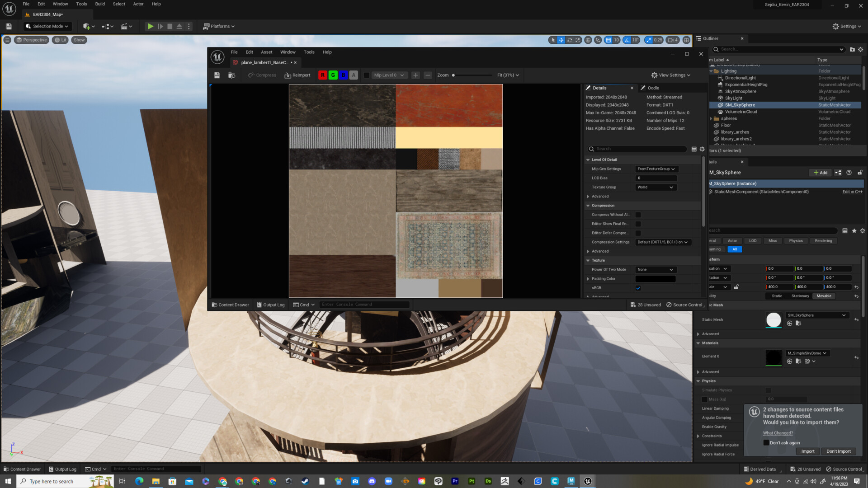Check Don't ask again in import popup
Viewport: 868px width, 488px height.
pos(766,442)
